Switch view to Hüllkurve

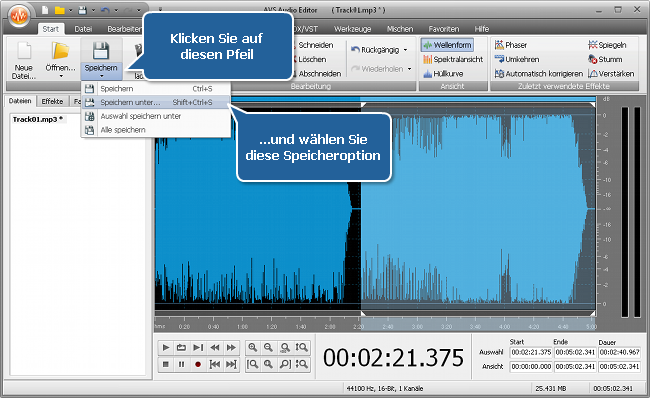point(443,74)
